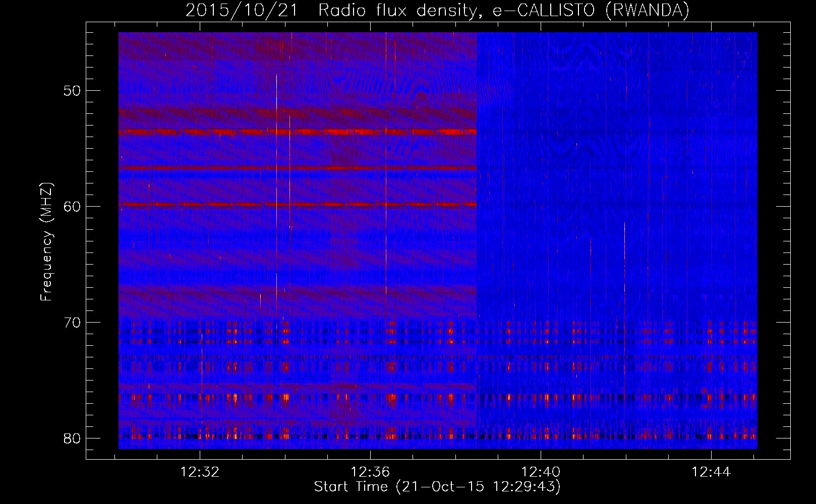The height and width of the screenshot is (504, 816).
Task: Click the plot title 'Radio flux density, e-CALLISTO (RWANDA)'
Action: [503, 10]
